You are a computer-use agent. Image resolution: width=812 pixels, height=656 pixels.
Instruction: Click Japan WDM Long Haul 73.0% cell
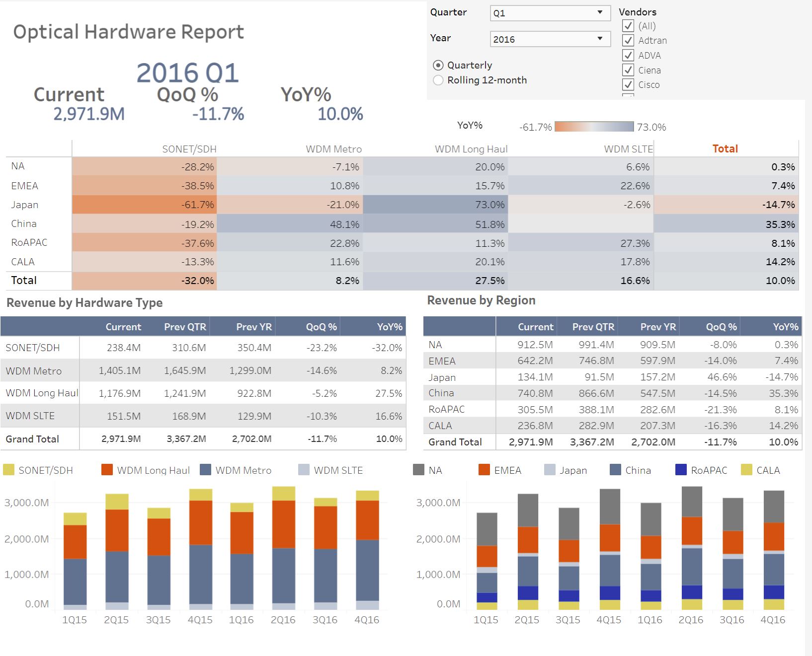click(x=435, y=205)
